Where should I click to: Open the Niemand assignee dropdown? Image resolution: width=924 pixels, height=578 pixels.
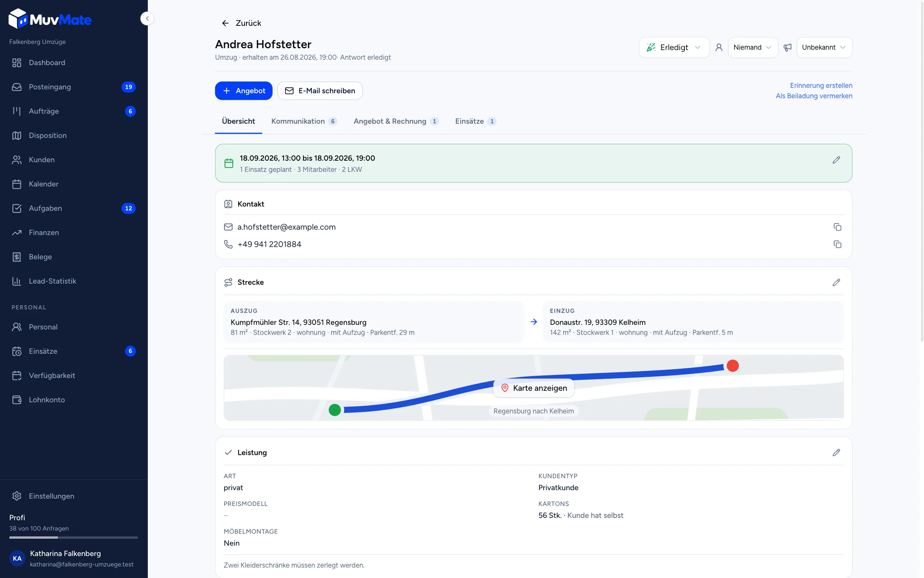click(x=753, y=47)
